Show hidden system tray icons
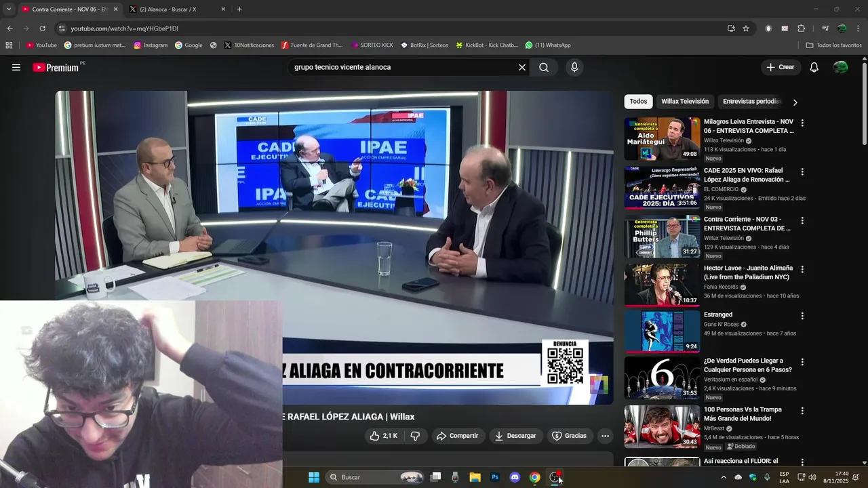The width and height of the screenshot is (868, 488). (724, 477)
